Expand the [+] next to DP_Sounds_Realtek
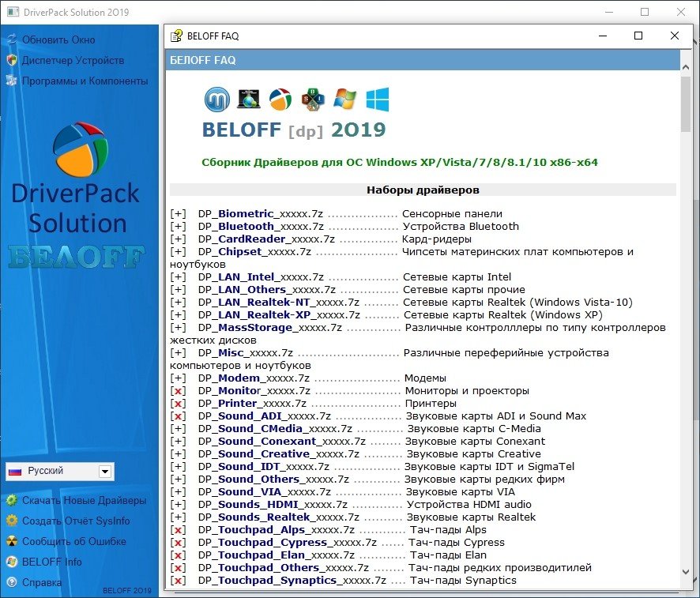Screen dimensions: 700x598 (178, 517)
